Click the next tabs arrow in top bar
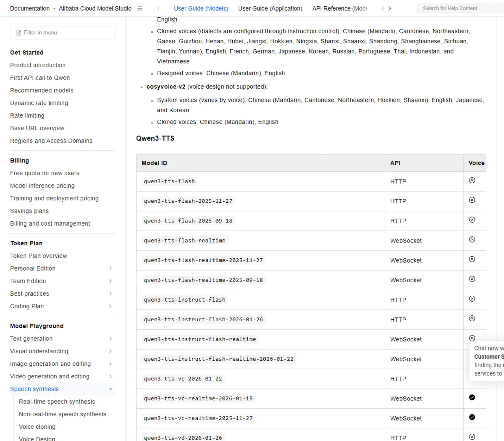This screenshot has width=504, height=441. pos(390,8)
